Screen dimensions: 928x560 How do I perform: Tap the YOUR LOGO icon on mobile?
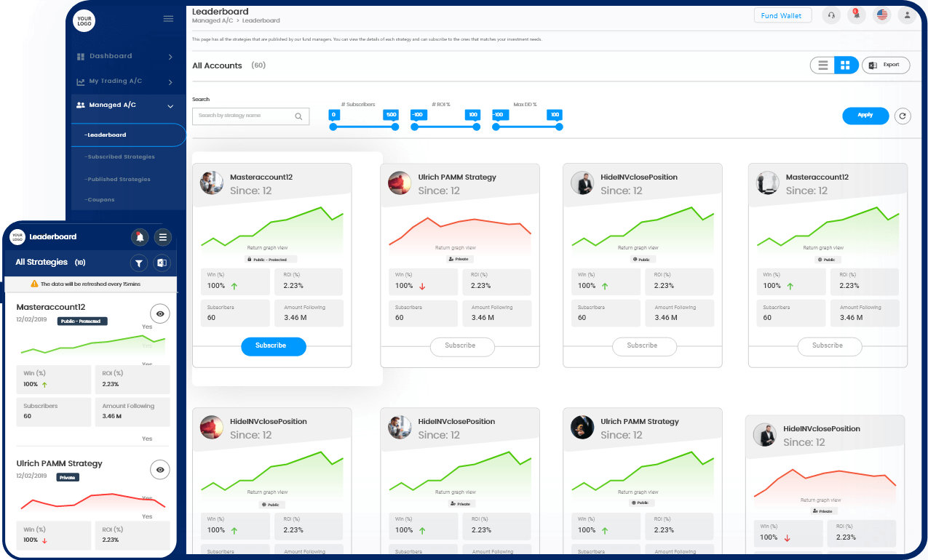[x=17, y=236]
